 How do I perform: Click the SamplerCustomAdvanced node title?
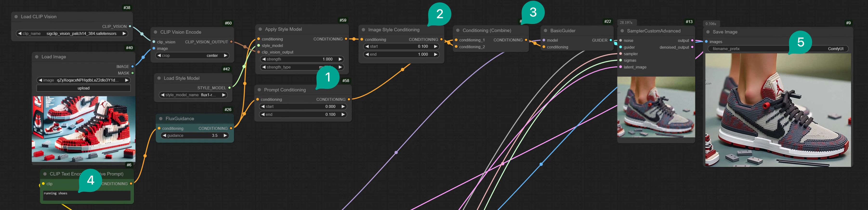(654, 31)
